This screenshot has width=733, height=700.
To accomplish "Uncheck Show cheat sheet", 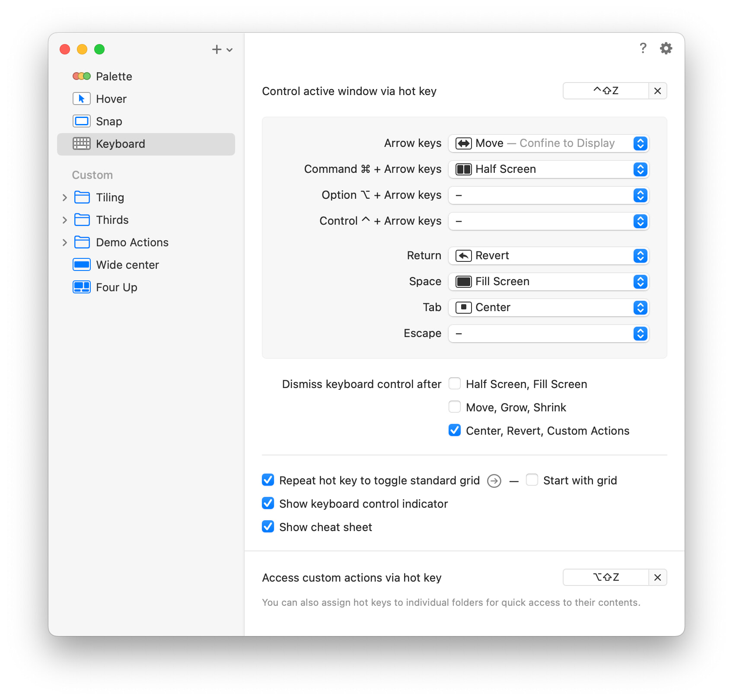I will click(x=268, y=527).
